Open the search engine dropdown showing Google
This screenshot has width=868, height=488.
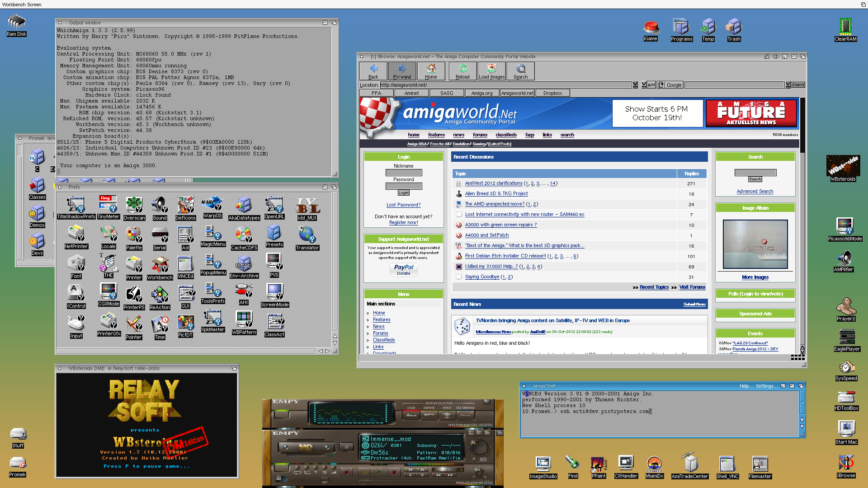[x=670, y=85]
